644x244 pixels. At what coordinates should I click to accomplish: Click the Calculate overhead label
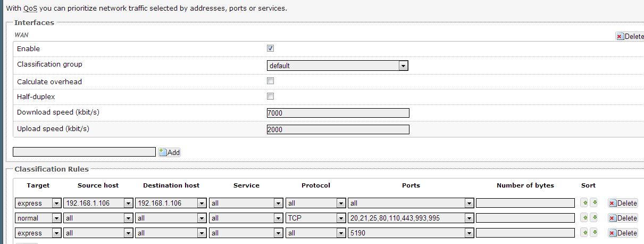click(x=49, y=82)
